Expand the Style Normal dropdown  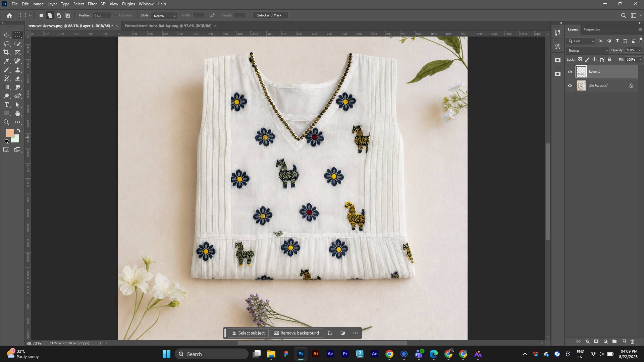tap(164, 15)
